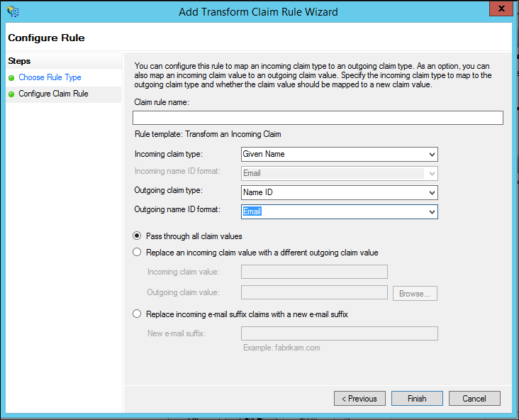Close the Add Transform Claim Rule Wizard

click(x=501, y=9)
